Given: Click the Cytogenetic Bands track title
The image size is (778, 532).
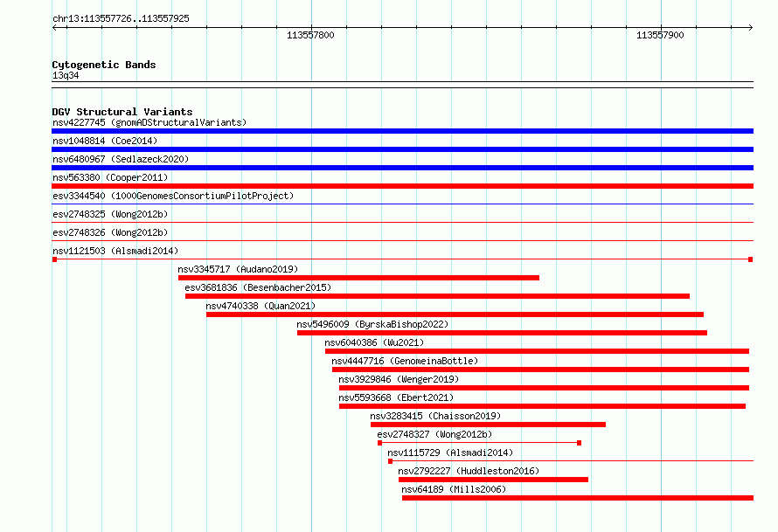Looking at the screenshot, I should click(104, 65).
